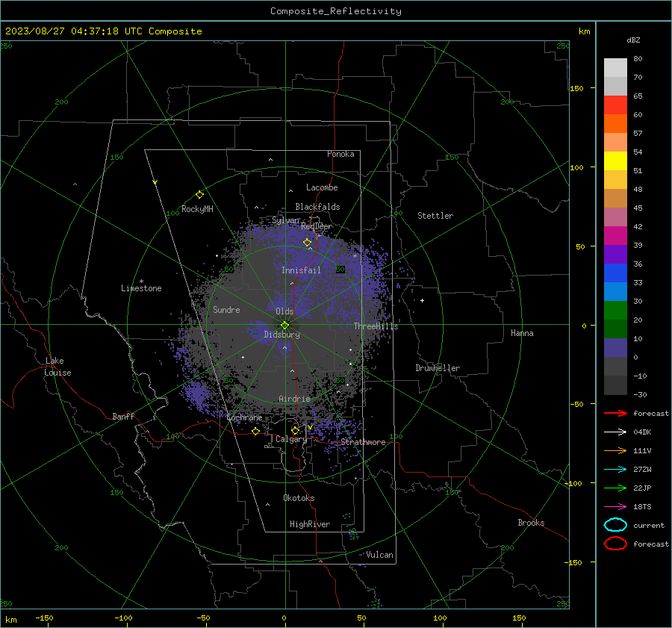Click the Okotoks city label
672x628 pixels.
tap(299, 498)
